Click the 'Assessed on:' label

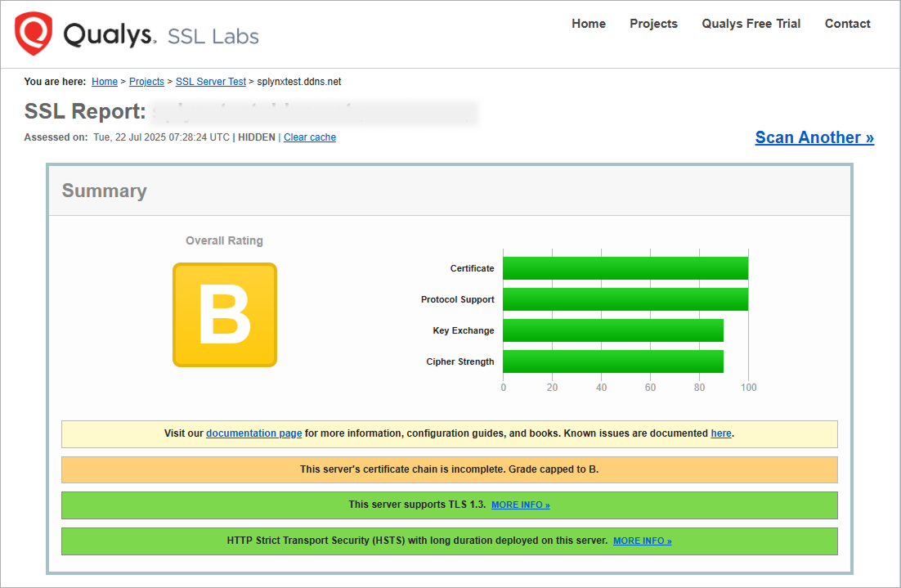point(56,137)
